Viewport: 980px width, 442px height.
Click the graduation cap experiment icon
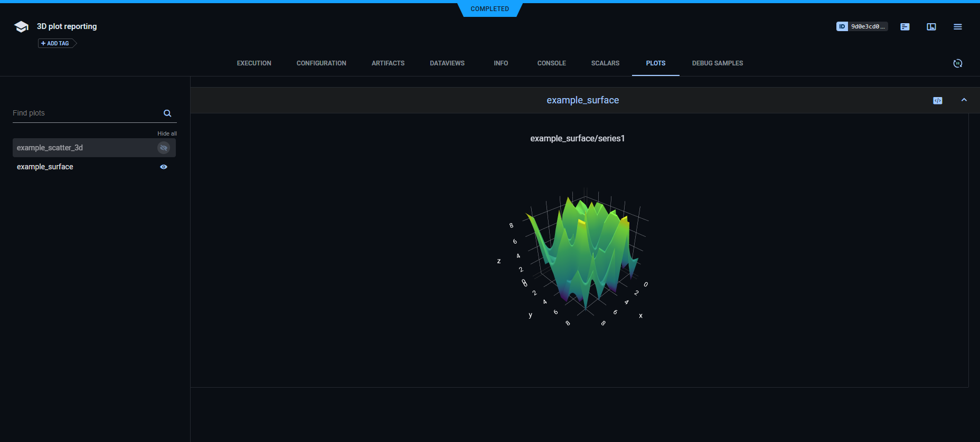pyautogui.click(x=21, y=27)
